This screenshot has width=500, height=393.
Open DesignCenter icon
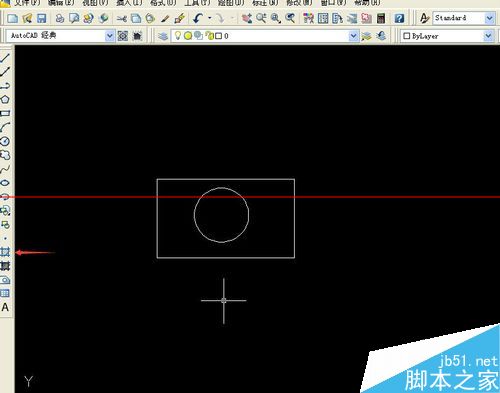[x=323, y=18]
